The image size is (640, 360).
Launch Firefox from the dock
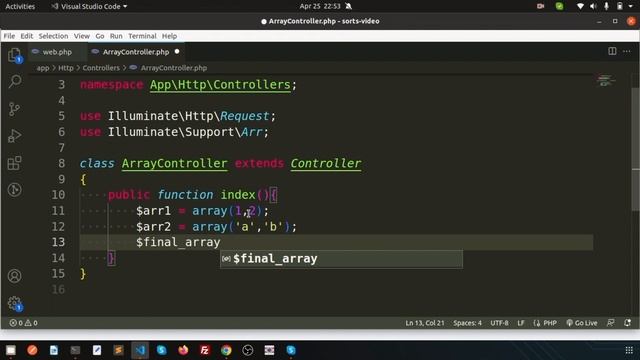point(183,350)
